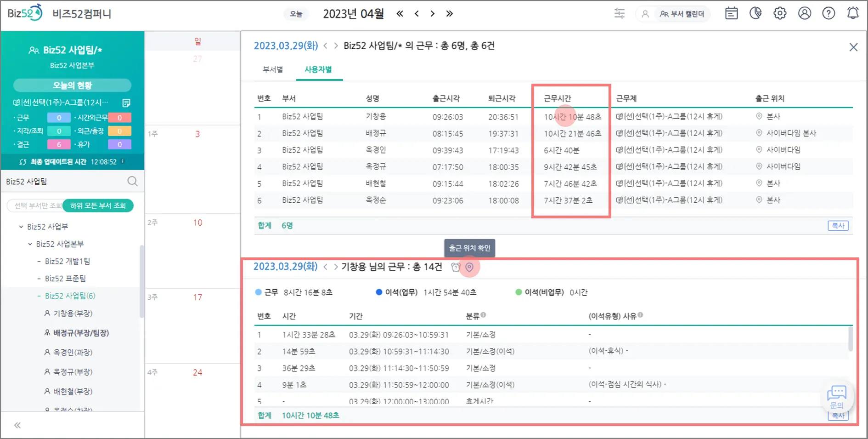Go back one year with double-left arrow
Viewport: 868px width, 439px height.
click(x=400, y=14)
